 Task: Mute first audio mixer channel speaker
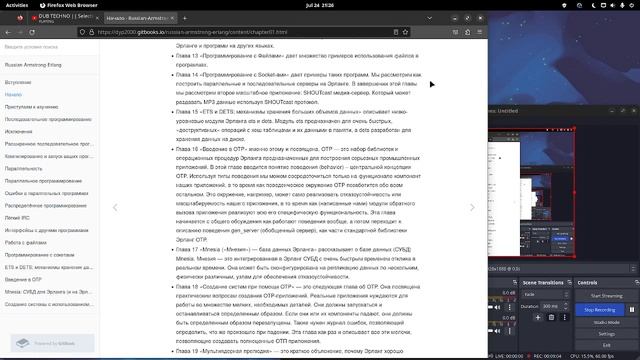[498, 307]
